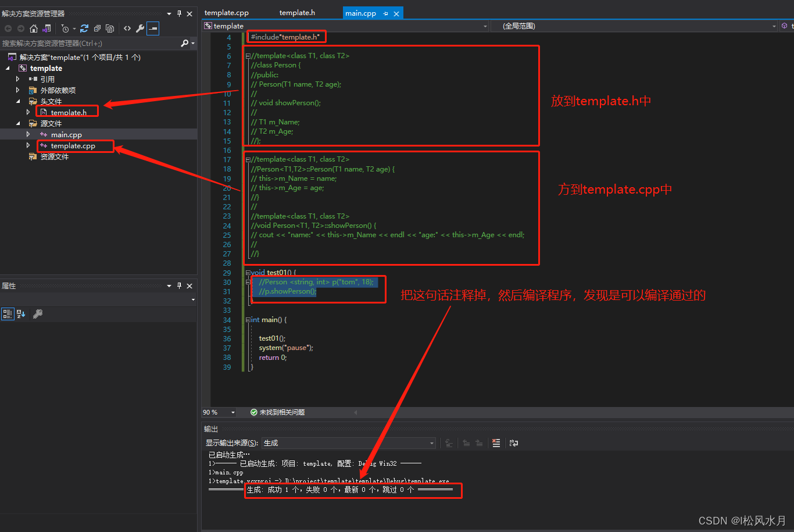The image size is (794, 532).
Task: Toggle pin on the main.cpp tab
Action: tap(385, 13)
